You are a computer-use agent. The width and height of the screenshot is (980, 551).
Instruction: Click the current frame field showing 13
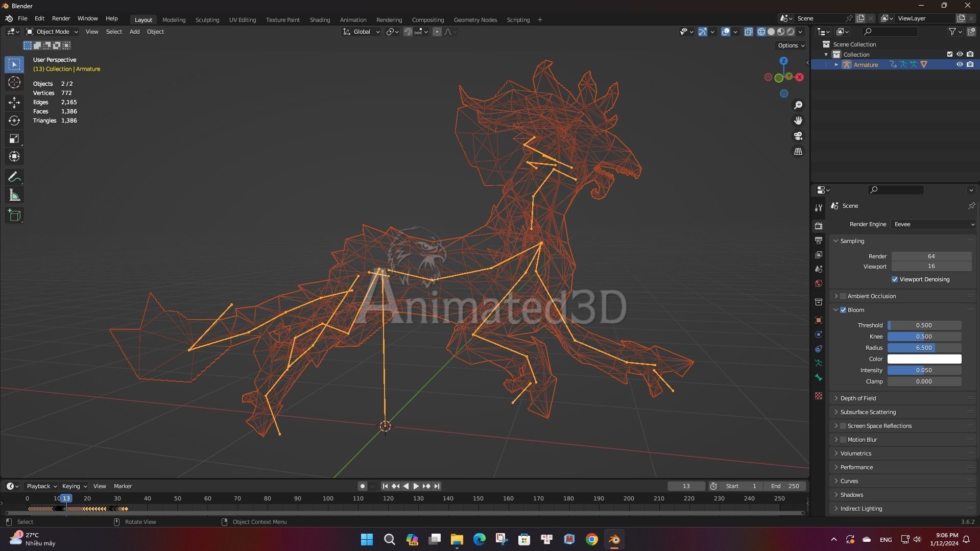coord(686,486)
